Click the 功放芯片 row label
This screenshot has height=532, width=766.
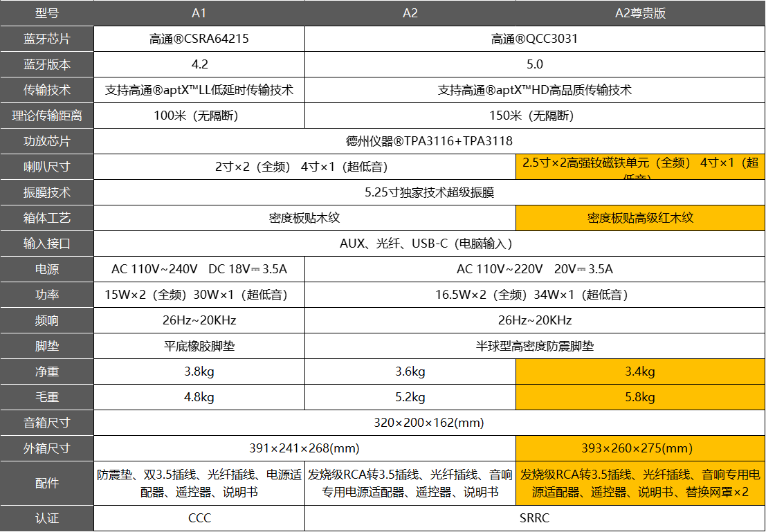47,141
